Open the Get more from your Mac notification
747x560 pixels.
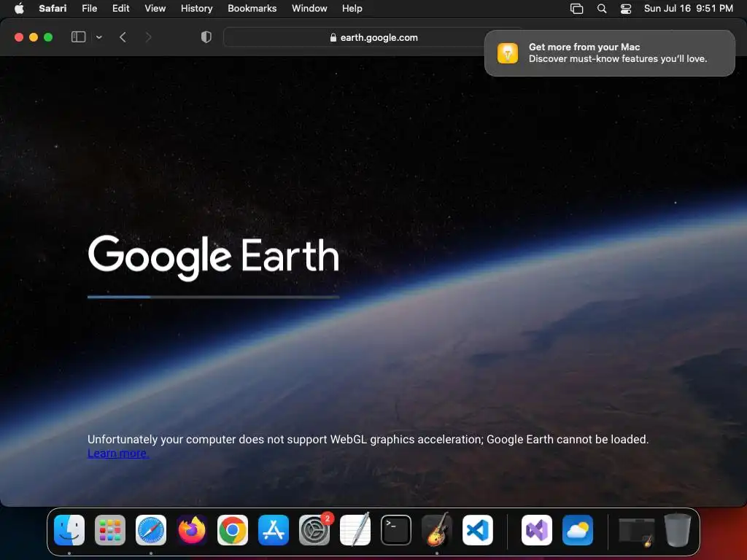(609, 52)
